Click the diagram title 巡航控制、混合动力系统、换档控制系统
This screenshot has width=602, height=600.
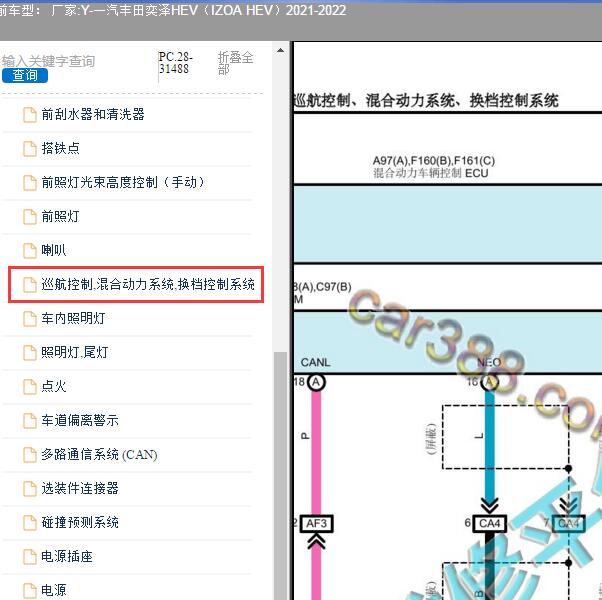(426, 101)
